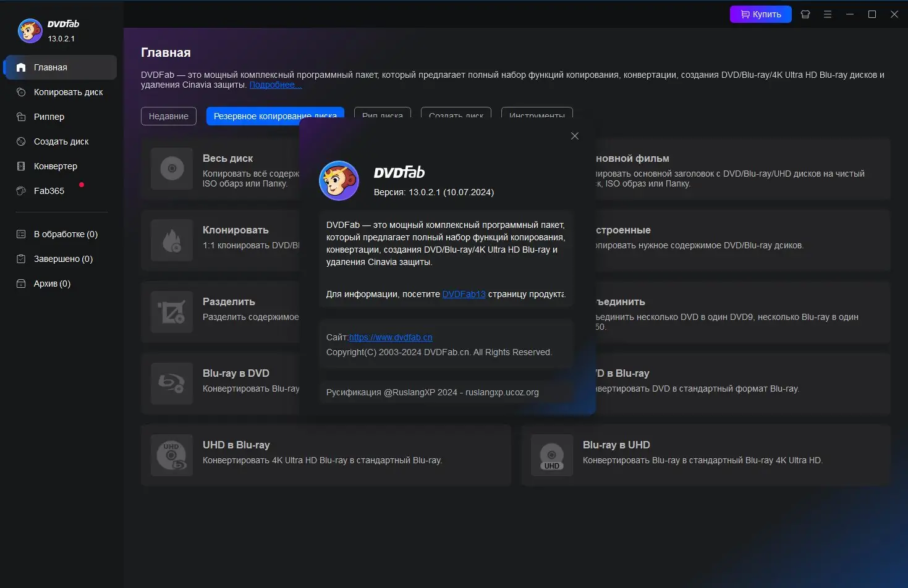908x588 pixels.
Task: Select the Настроенные card behind the dialog
Action: click(743, 240)
